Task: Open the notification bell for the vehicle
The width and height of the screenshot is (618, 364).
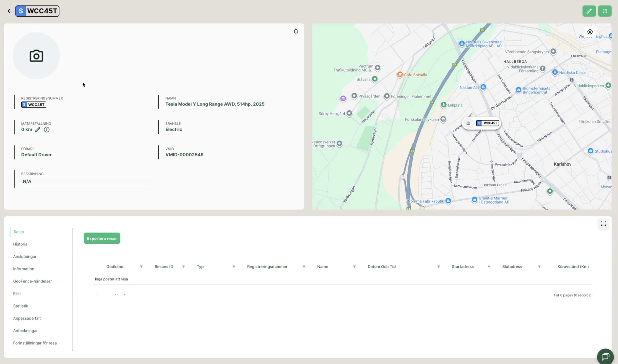Action: (x=296, y=31)
